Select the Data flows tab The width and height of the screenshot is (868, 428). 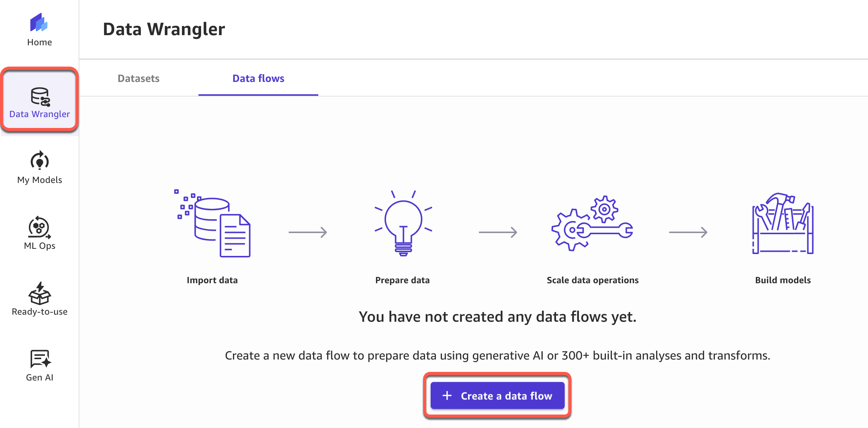tap(258, 79)
